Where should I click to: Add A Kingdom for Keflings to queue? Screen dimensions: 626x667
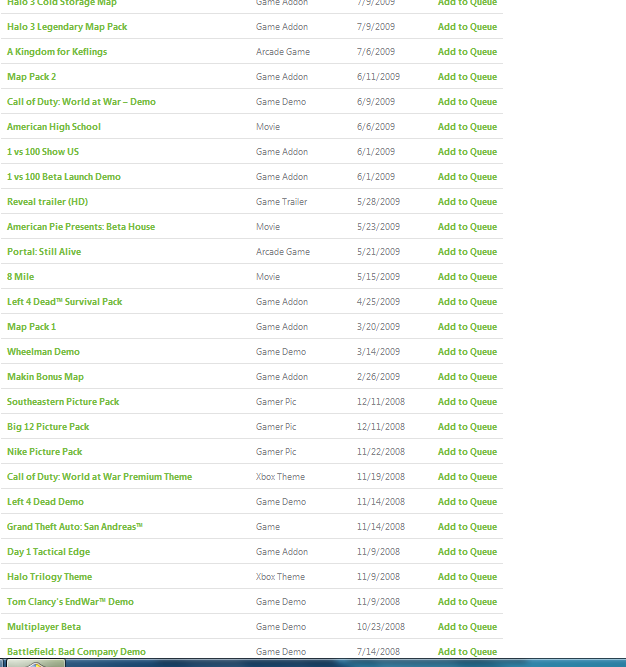(467, 52)
